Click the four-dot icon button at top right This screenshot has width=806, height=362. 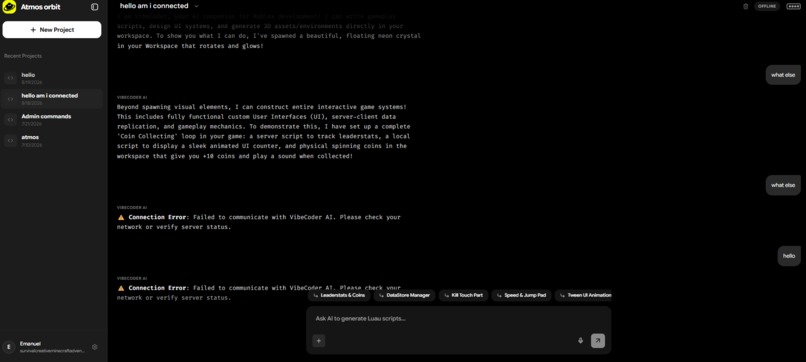click(793, 6)
